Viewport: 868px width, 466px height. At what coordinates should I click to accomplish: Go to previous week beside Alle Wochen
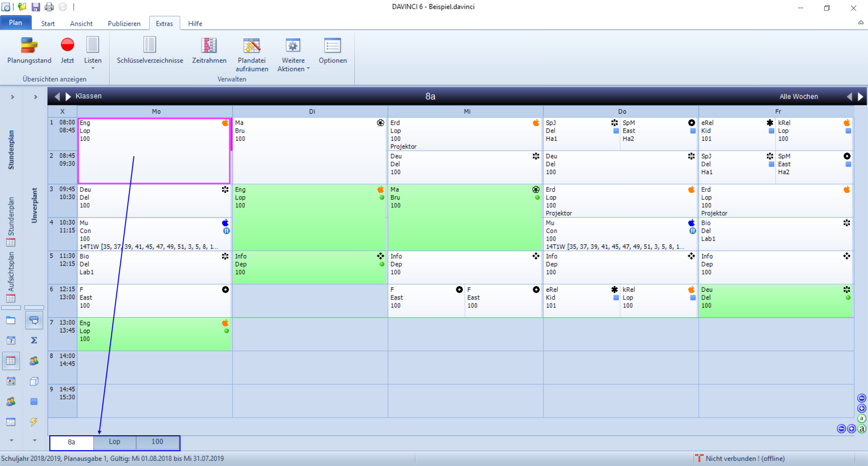(x=849, y=96)
